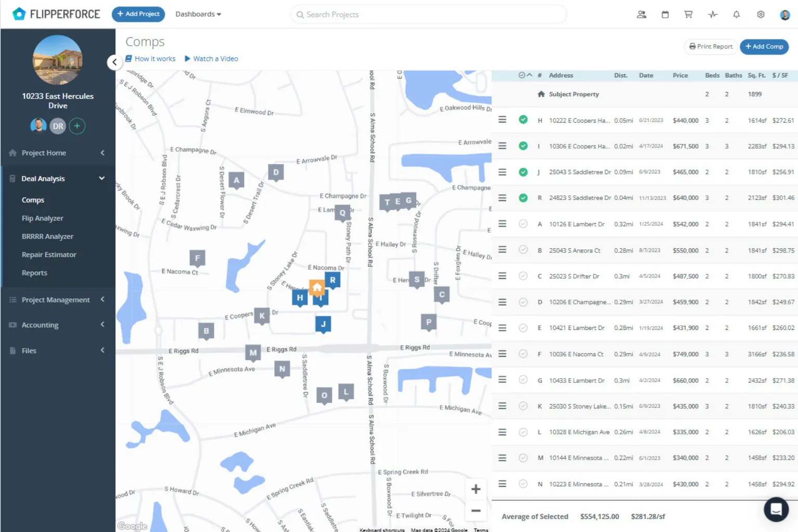This screenshot has width=798, height=532.
Task: Click the notifications bell icon
Action: 736,14
